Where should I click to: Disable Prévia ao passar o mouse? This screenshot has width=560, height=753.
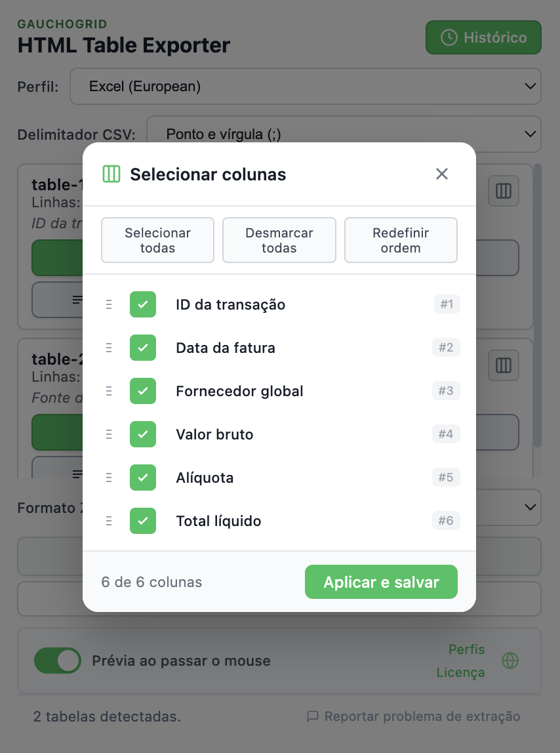(58, 661)
